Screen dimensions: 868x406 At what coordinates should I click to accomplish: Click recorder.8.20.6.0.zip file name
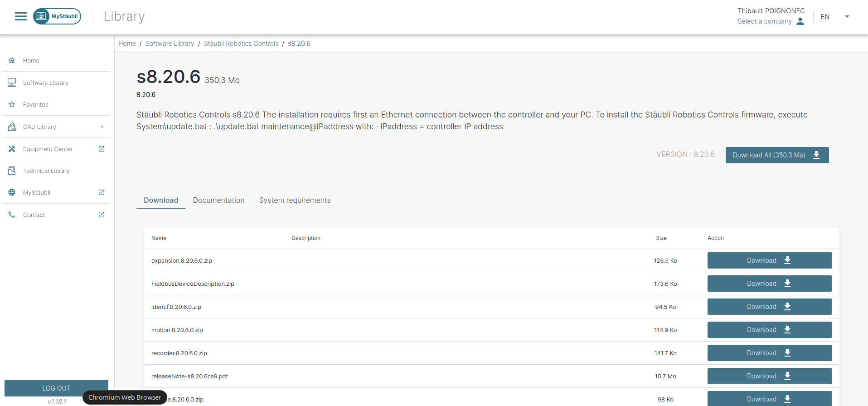tap(179, 353)
